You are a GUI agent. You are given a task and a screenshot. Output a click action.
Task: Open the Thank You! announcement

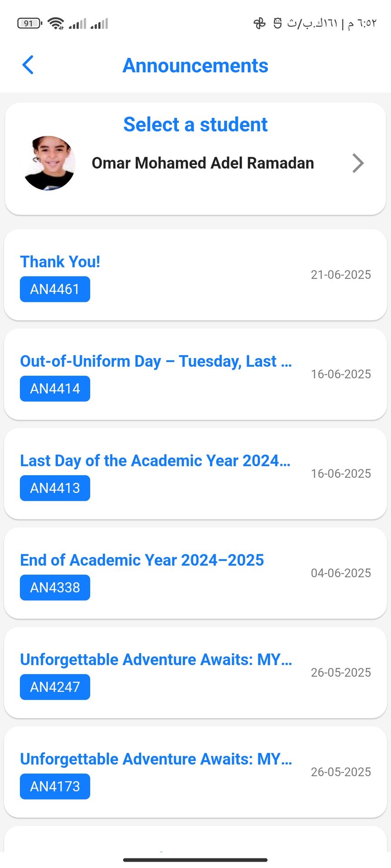click(x=60, y=262)
